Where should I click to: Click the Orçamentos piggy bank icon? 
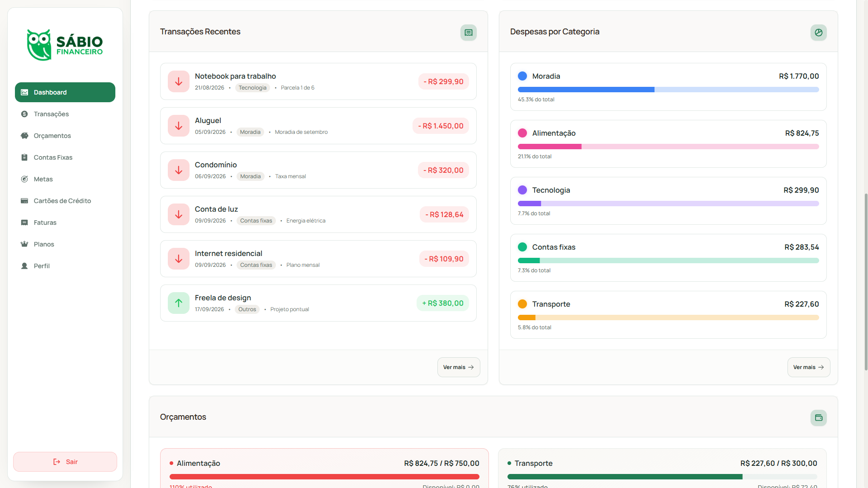pos(24,136)
